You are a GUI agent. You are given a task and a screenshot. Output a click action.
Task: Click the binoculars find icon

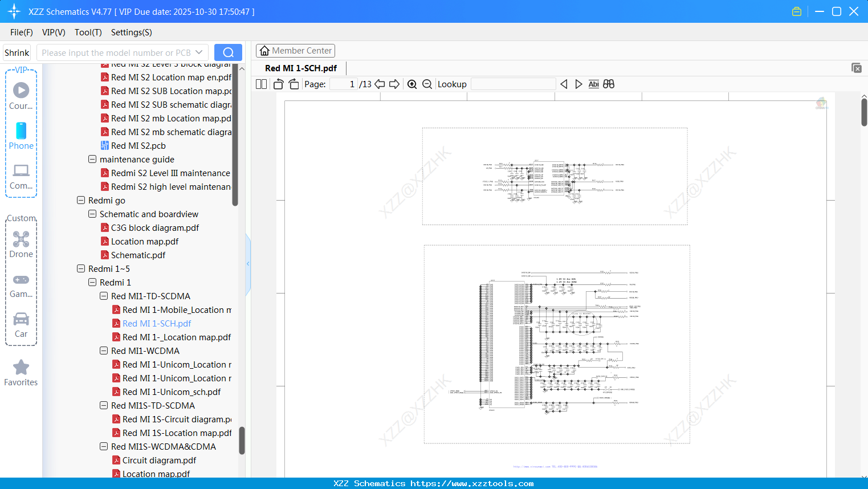coord(609,84)
